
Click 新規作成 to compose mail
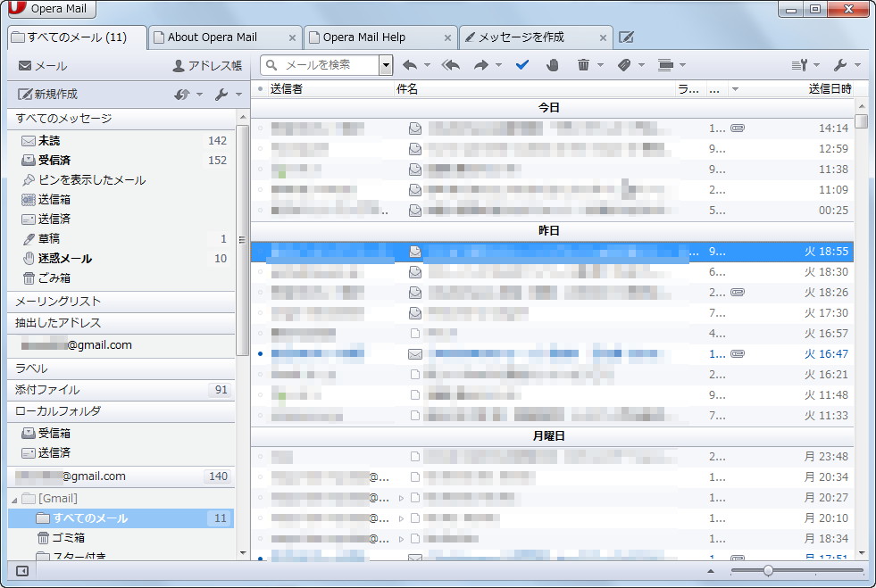click(x=48, y=95)
